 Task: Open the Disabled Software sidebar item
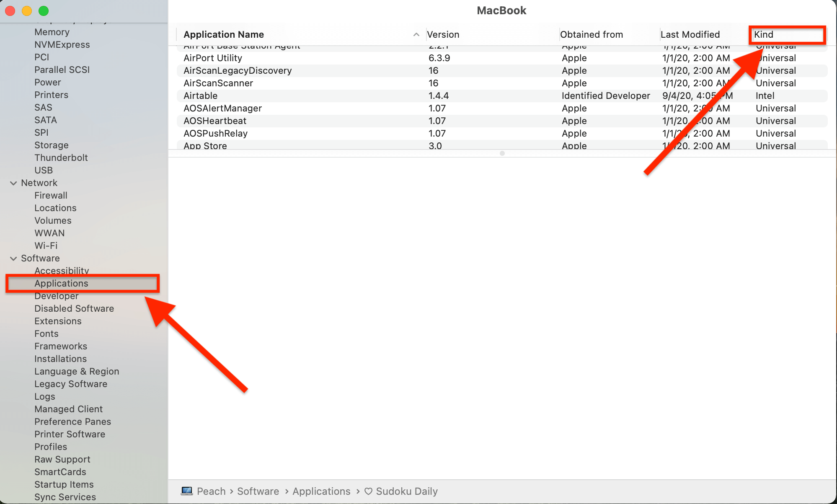74,309
